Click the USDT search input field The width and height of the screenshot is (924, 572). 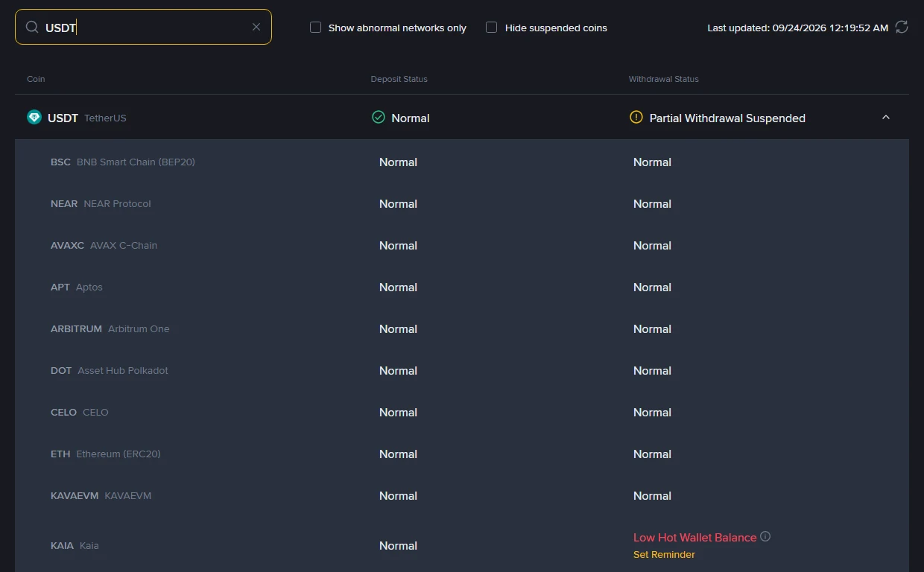pyautogui.click(x=143, y=27)
